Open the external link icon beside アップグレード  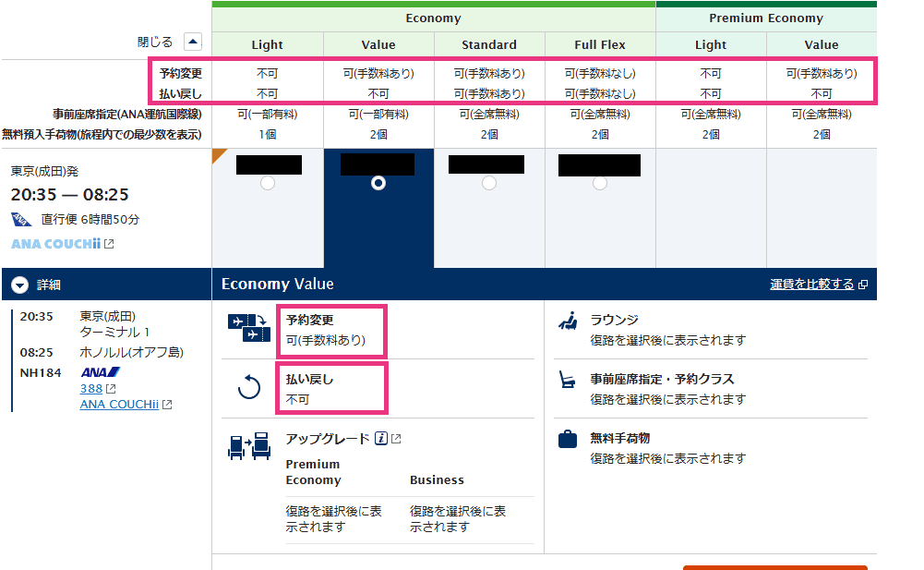[x=396, y=439]
